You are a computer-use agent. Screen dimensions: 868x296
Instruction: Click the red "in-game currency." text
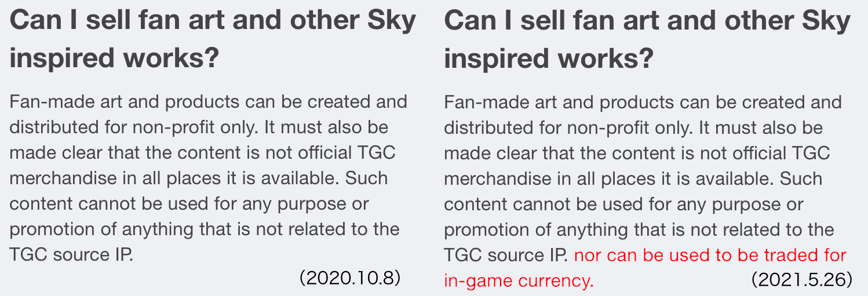pos(519,280)
